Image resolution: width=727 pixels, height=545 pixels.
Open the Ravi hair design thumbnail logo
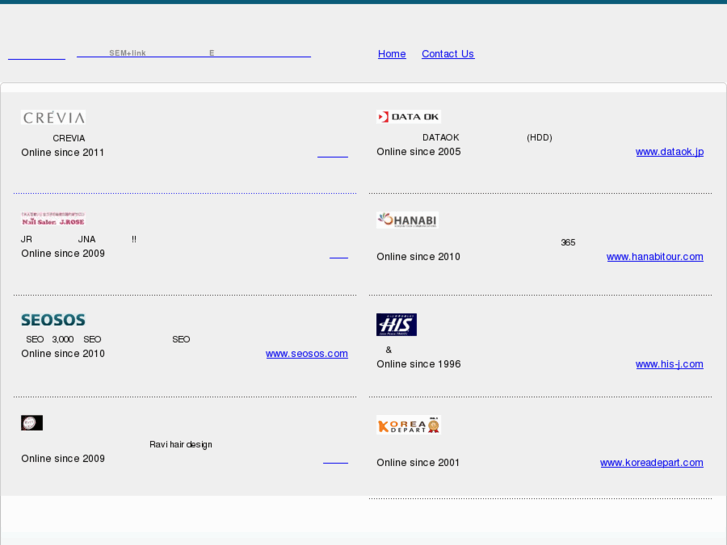coord(32,423)
